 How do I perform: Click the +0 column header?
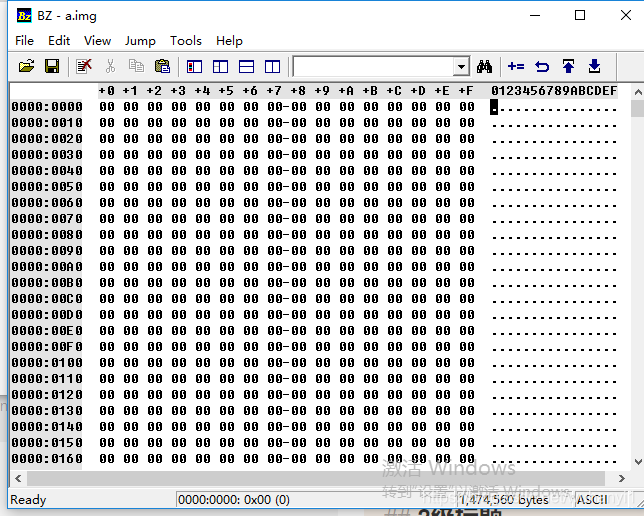tap(107, 91)
